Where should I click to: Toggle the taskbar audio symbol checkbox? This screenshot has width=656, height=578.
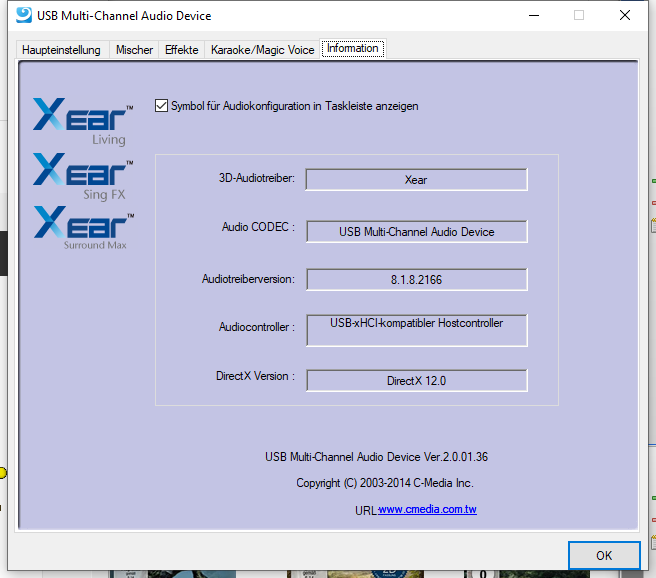click(162, 106)
